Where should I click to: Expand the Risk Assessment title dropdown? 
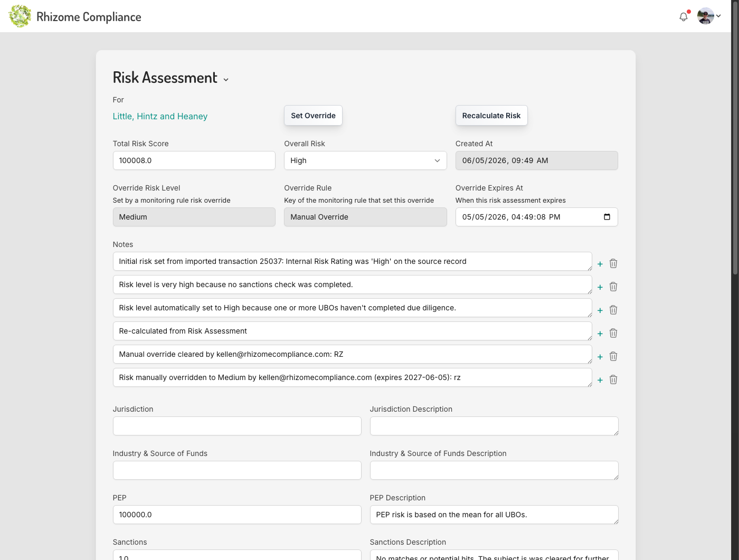pos(226,80)
